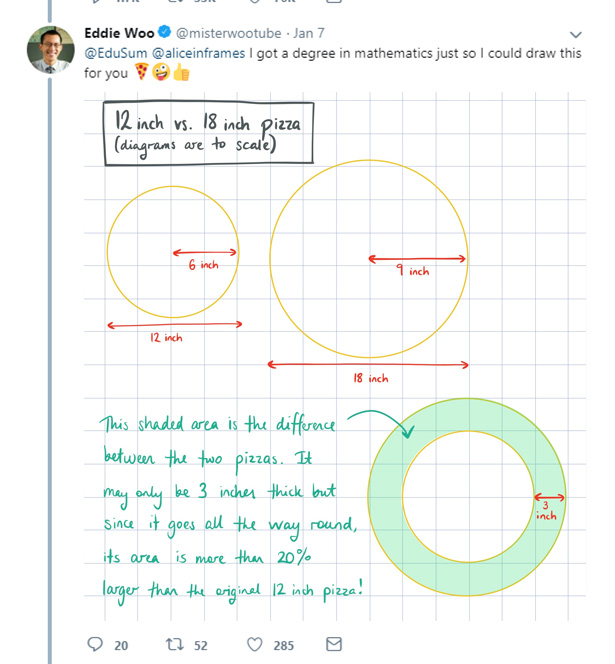Open the @EduSum mention
This screenshot has height=664, width=615.
click(116, 53)
